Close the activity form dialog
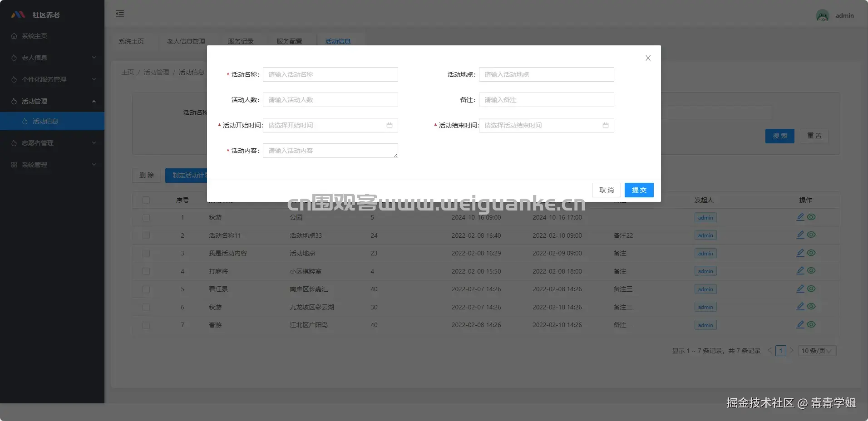The height and width of the screenshot is (421, 868). point(648,58)
